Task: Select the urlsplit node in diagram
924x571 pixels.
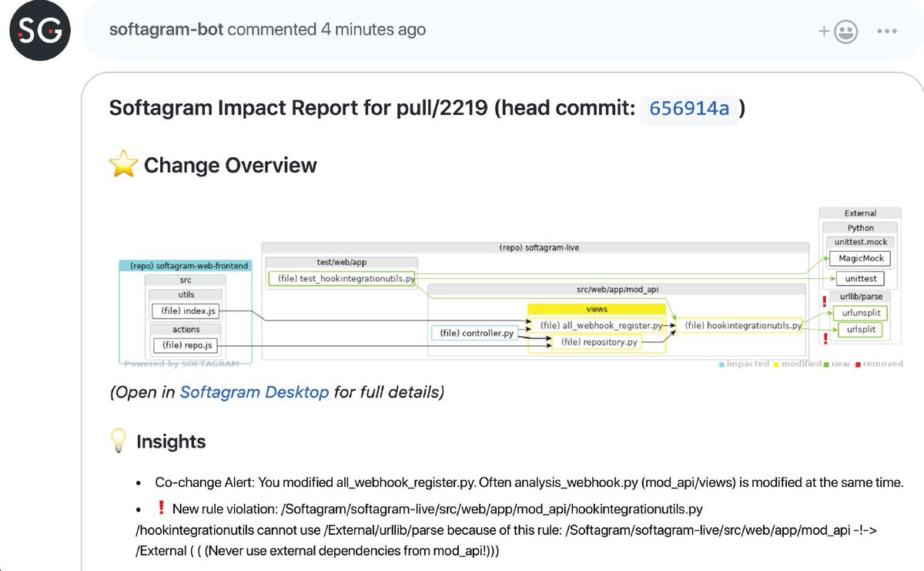Action: coord(860,330)
